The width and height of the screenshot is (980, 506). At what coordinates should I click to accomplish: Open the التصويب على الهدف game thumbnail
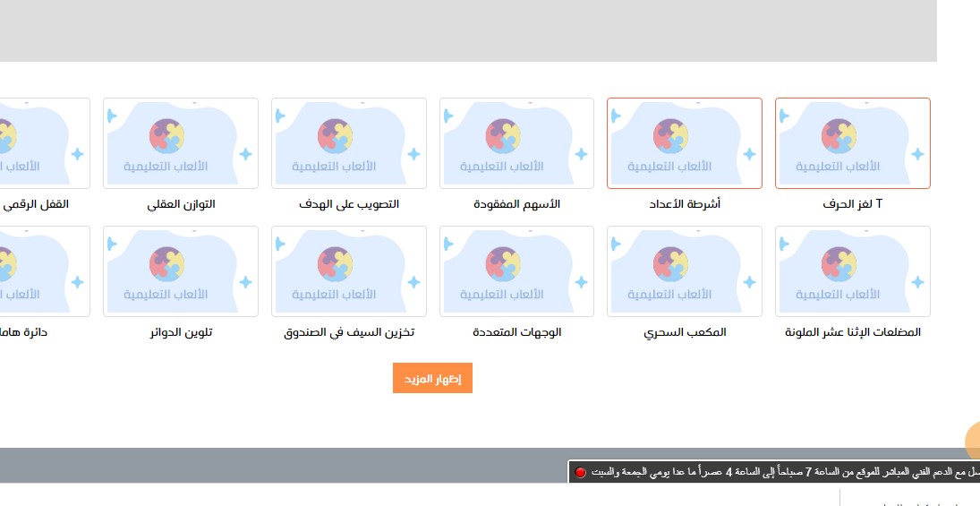[x=349, y=143]
